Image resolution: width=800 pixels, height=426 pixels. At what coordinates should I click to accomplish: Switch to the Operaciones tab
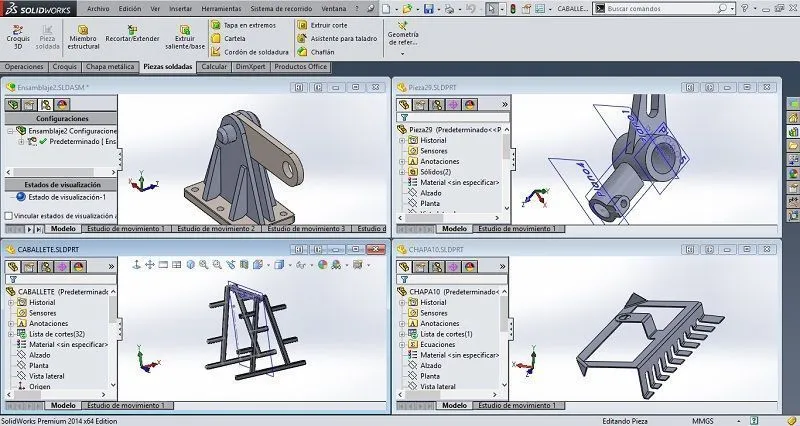pos(24,67)
